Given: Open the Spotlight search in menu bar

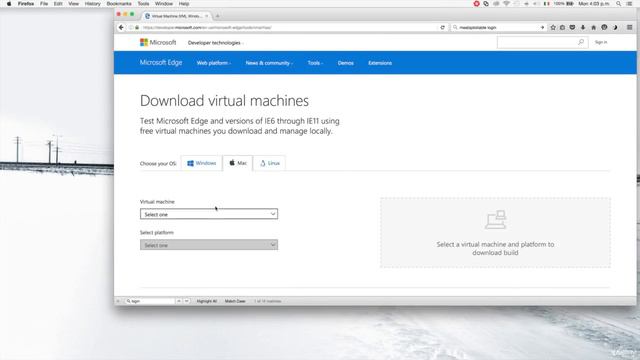Looking at the screenshot, I should click(619, 4).
